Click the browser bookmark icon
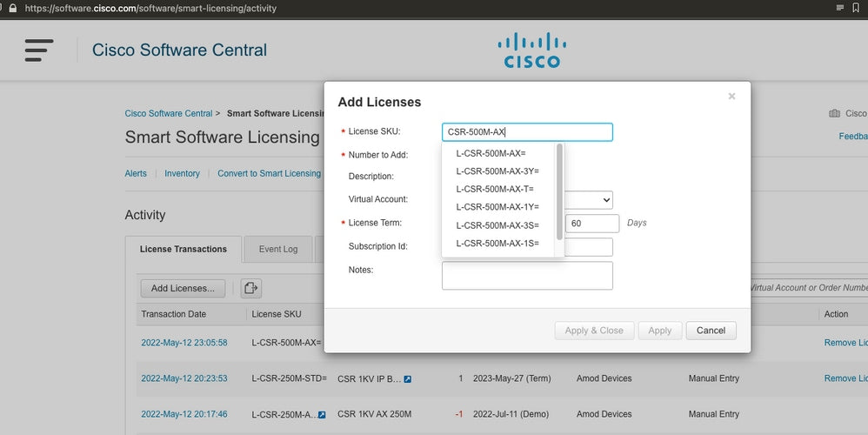868x435 pixels. [856, 7]
